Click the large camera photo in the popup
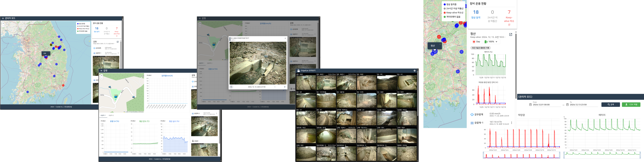 [258, 63]
